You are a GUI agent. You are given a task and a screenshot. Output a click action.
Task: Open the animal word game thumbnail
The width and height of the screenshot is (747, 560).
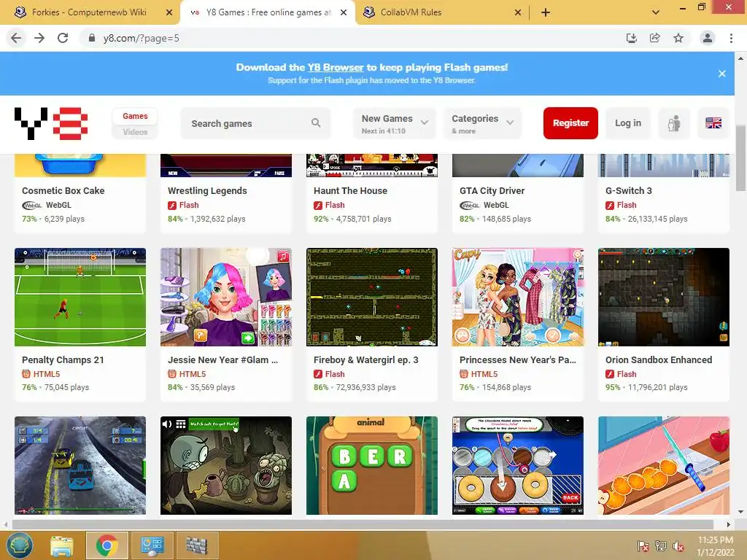pyautogui.click(x=371, y=465)
